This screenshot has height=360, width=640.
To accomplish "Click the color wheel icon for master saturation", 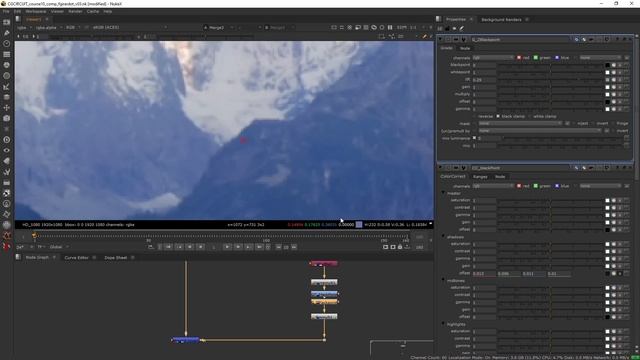I will (x=613, y=200).
